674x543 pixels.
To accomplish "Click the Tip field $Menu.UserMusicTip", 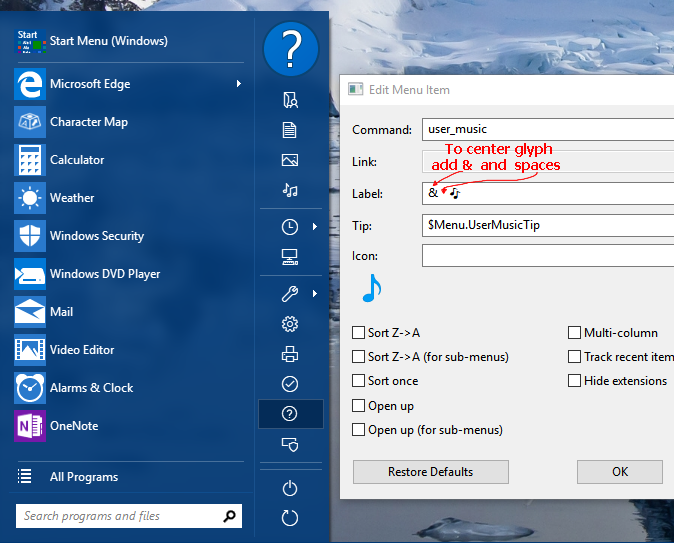I will (548, 225).
